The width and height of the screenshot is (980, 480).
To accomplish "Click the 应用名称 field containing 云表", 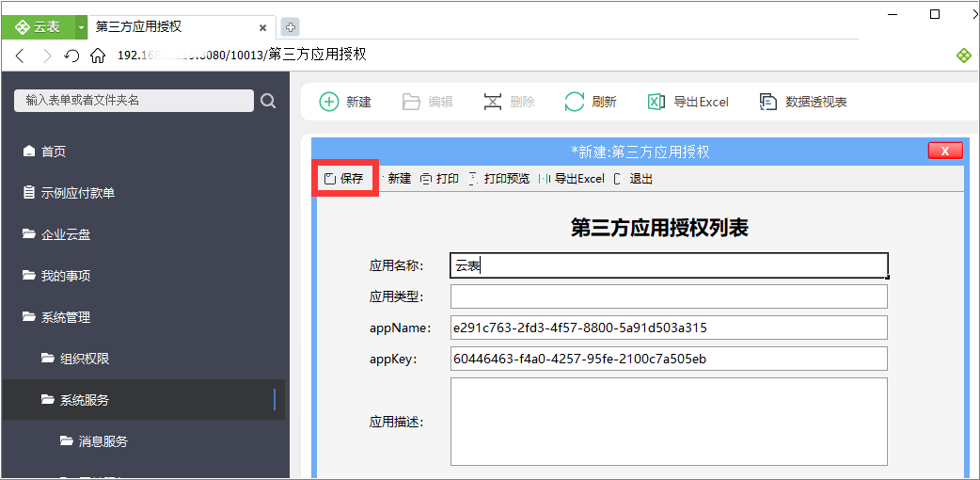I will 669,265.
